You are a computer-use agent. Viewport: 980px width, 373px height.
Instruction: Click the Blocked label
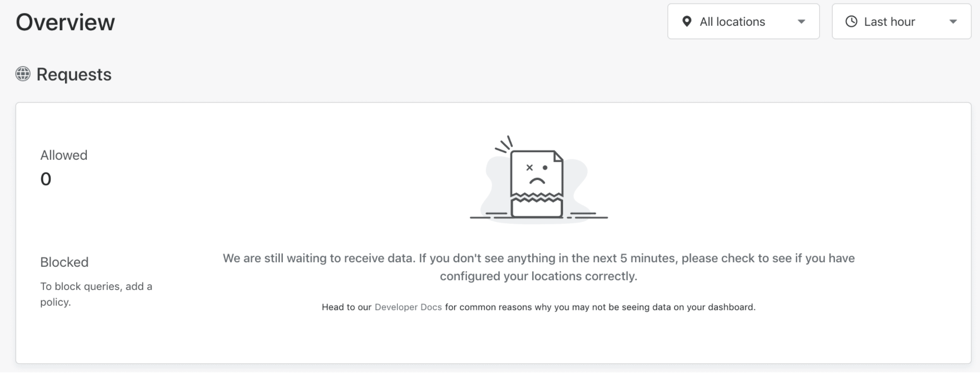[64, 262]
